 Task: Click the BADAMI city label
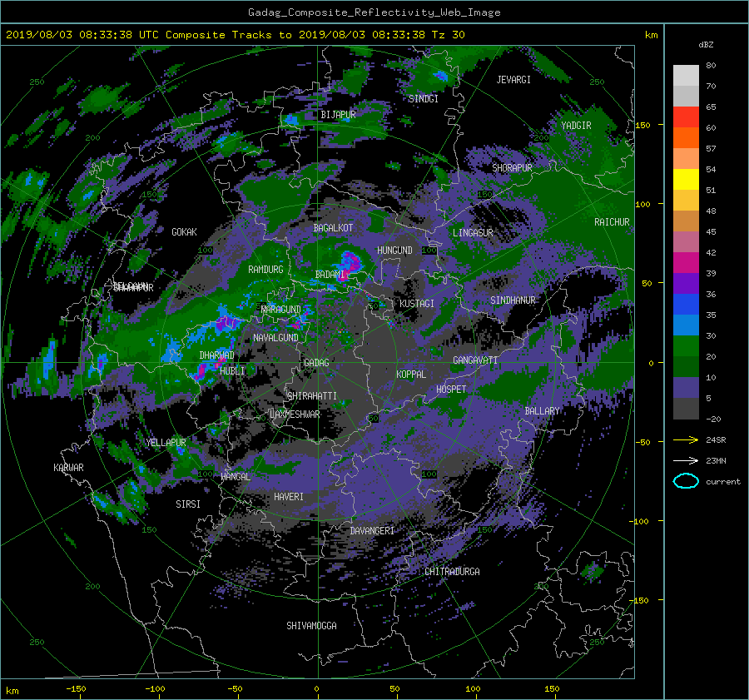(330, 275)
